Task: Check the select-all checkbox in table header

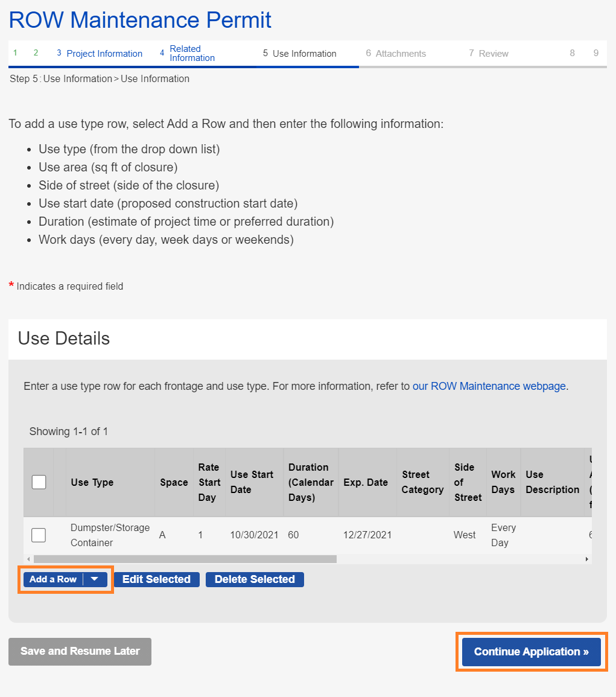Action: pyautogui.click(x=39, y=482)
